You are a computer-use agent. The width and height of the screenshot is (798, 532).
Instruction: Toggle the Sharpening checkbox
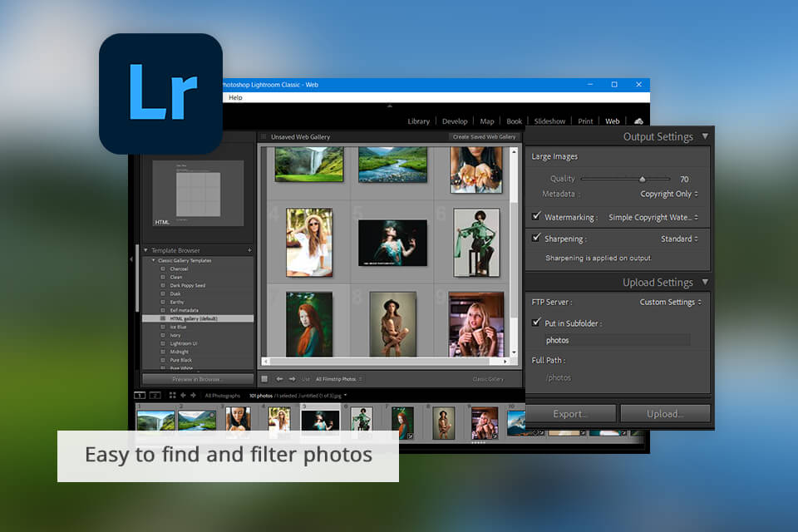point(536,238)
